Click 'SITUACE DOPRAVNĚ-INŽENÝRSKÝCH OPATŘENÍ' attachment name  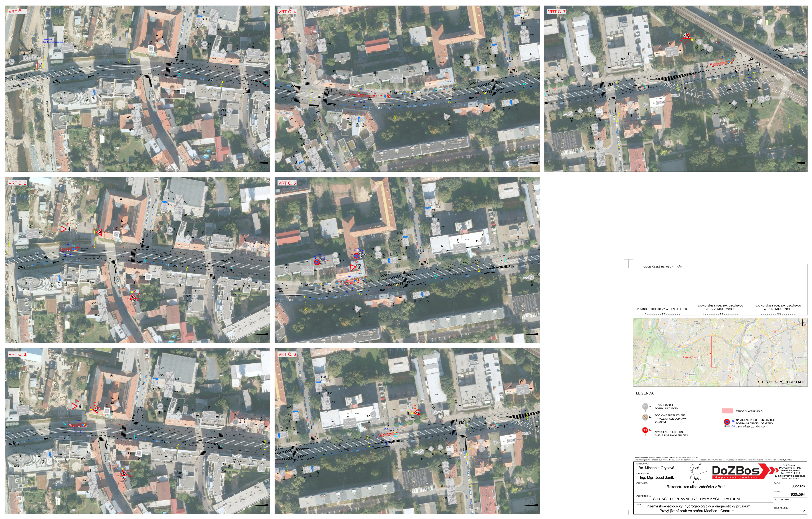[697, 499]
